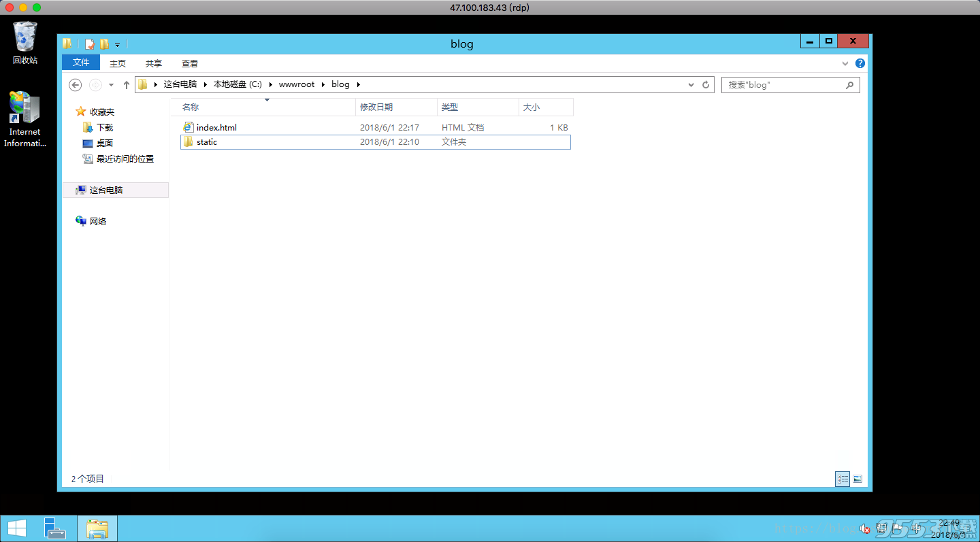Expand the breadcrumb arrow after 这台电脑
Image resolution: width=980 pixels, height=542 pixels.
click(205, 85)
